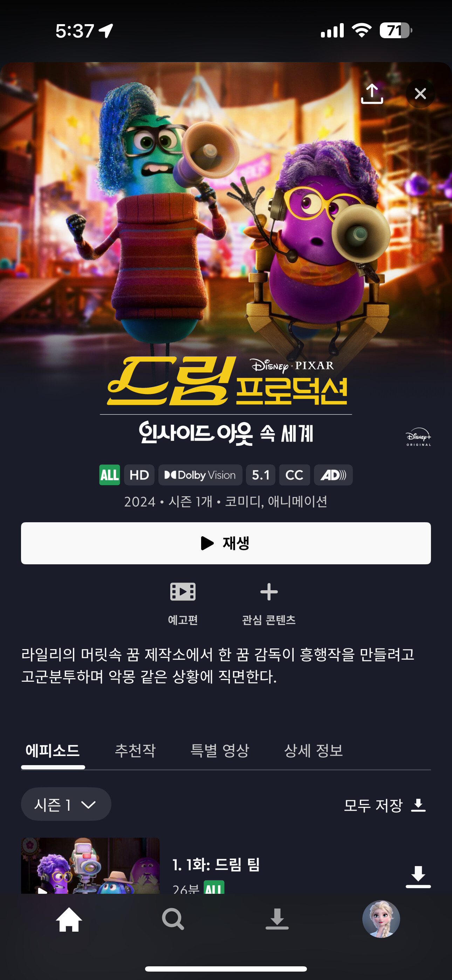Image resolution: width=452 pixels, height=980 pixels.
Task: Download all episodes via 모두 저장
Action: pos(385,805)
